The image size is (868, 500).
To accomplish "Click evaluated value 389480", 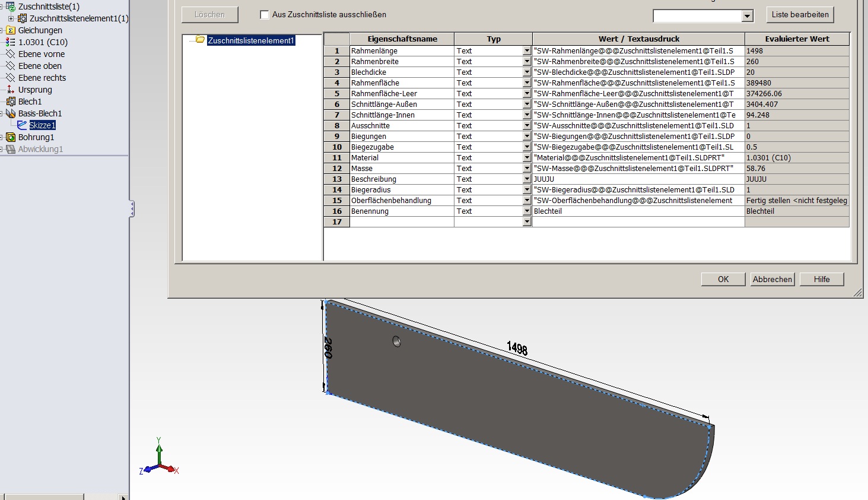I will click(x=797, y=83).
